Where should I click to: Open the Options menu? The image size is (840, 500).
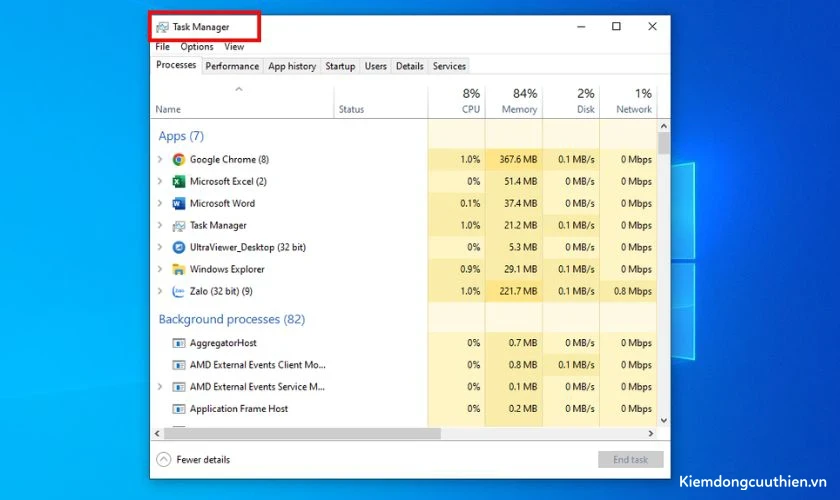coord(197,47)
